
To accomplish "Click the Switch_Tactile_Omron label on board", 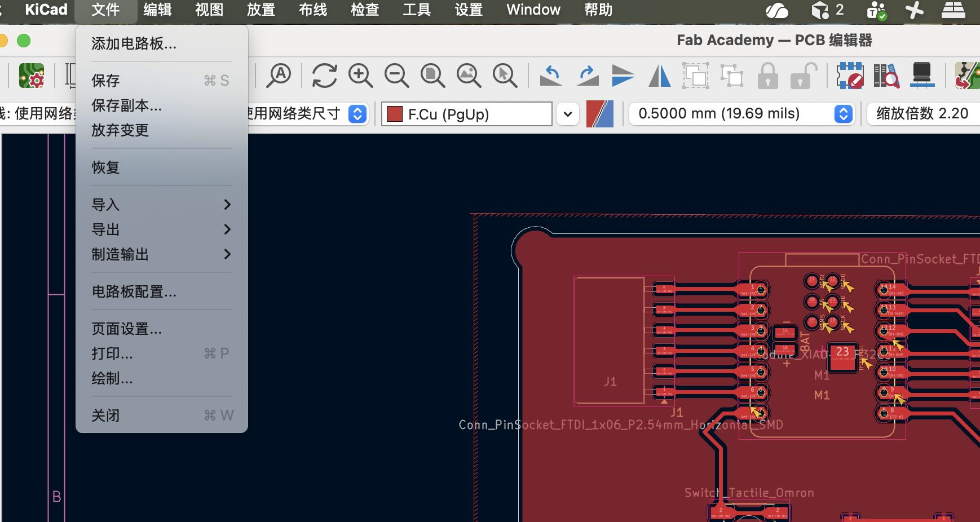I will click(x=749, y=493).
